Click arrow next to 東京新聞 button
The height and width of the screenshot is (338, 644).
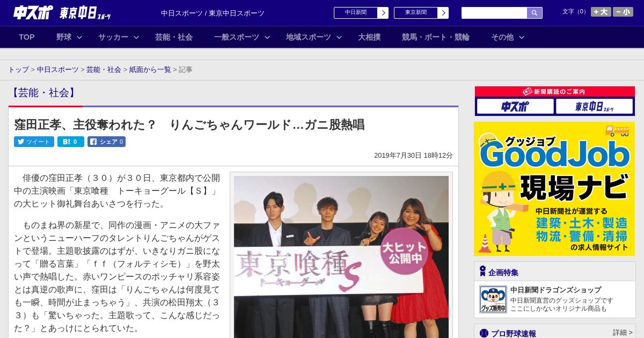443,13
